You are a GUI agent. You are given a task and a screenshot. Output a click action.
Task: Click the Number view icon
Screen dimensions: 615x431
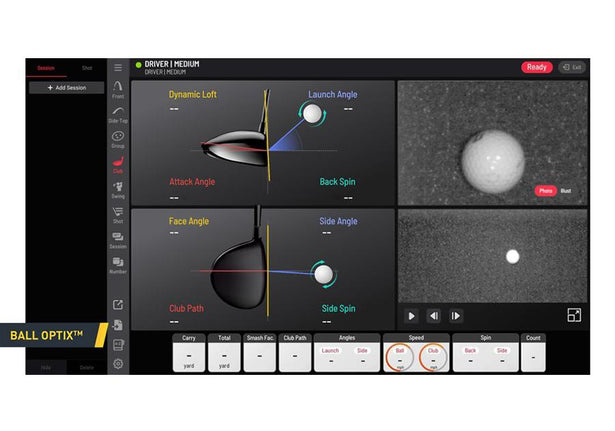118,264
